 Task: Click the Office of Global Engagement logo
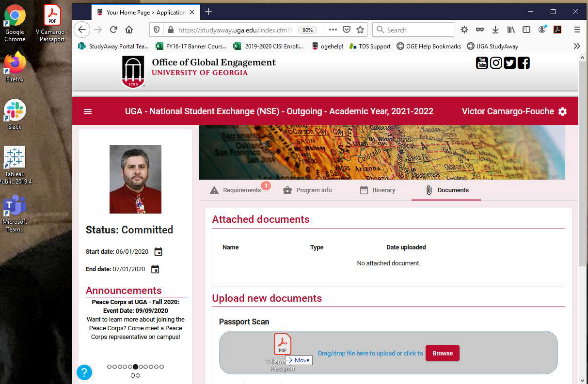(198, 71)
